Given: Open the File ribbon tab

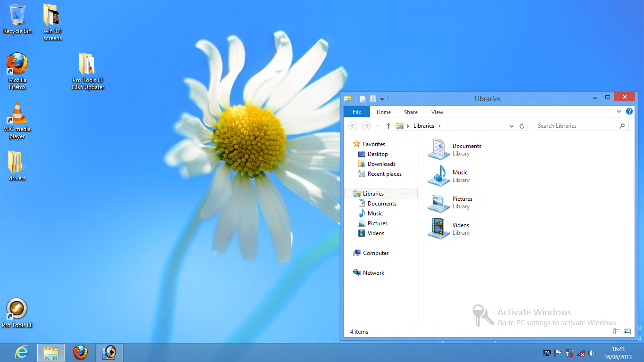Looking at the screenshot, I should [357, 112].
